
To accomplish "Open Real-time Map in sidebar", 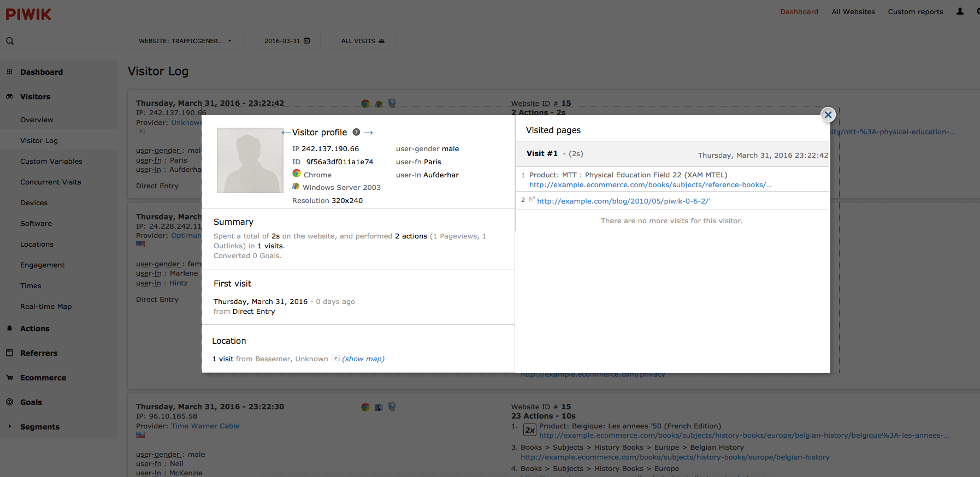I will click(x=46, y=307).
